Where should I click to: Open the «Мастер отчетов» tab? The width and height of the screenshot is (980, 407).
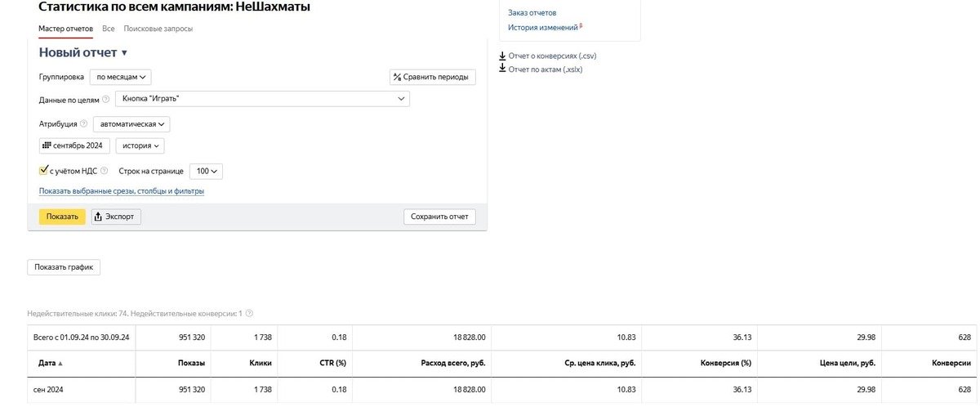(x=65, y=29)
